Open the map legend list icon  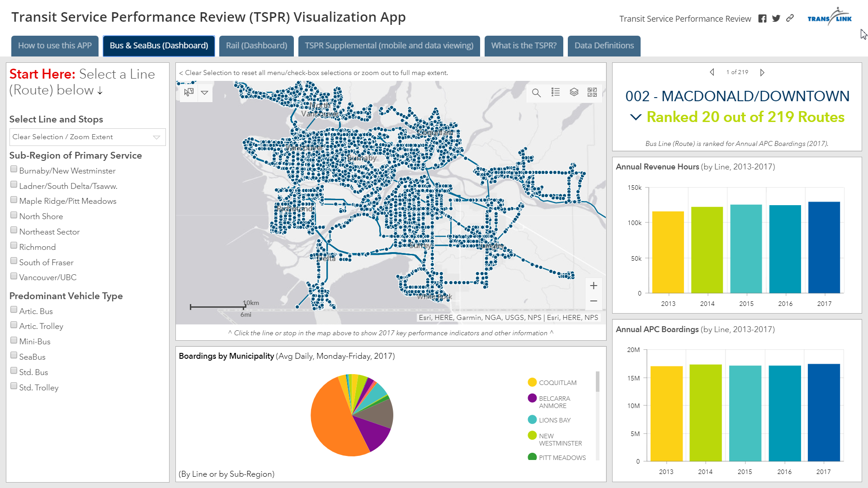(x=556, y=92)
